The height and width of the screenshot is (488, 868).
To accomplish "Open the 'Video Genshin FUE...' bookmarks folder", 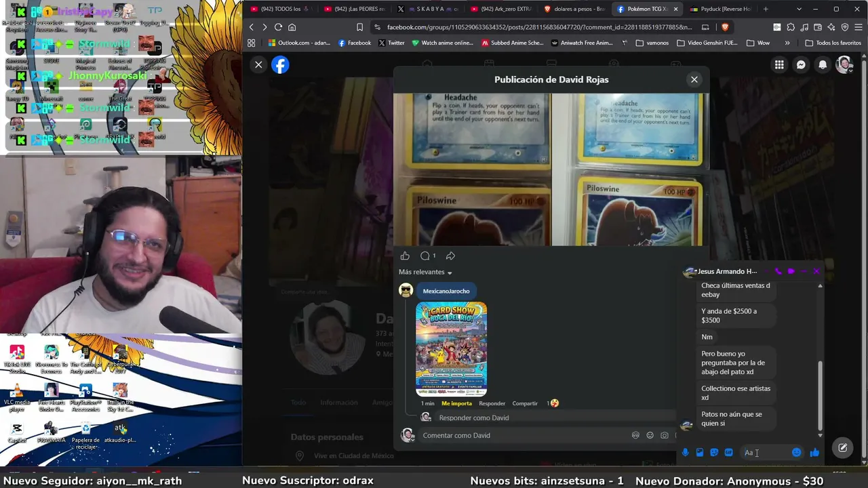I will click(707, 43).
